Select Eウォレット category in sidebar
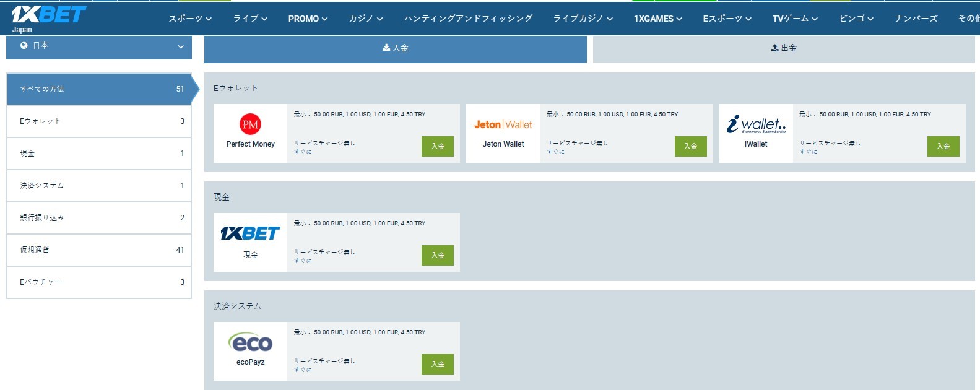This screenshot has width=980, height=390. coord(99,121)
